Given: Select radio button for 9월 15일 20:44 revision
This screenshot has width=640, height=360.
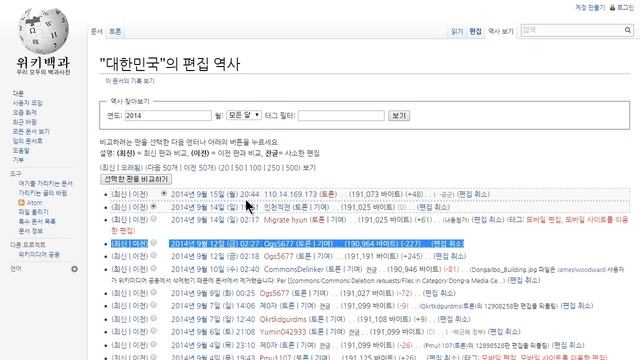Looking at the screenshot, I should point(164,193).
